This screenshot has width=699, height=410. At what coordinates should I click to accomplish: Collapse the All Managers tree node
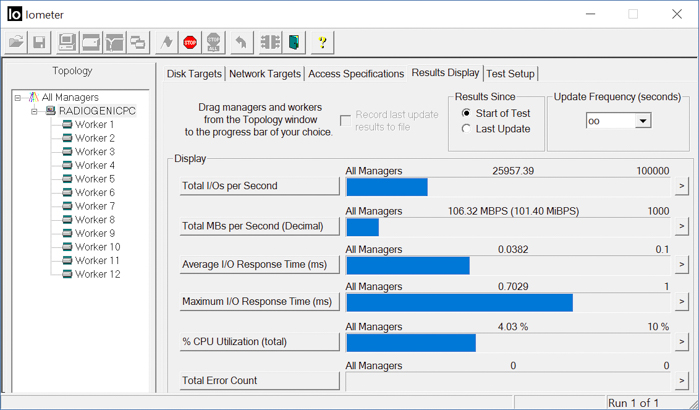pyautogui.click(x=19, y=97)
